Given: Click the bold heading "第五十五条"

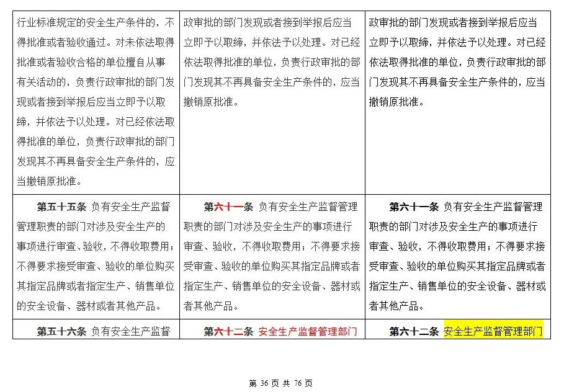Looking at the screenshot, I should (x=61, y=207).
